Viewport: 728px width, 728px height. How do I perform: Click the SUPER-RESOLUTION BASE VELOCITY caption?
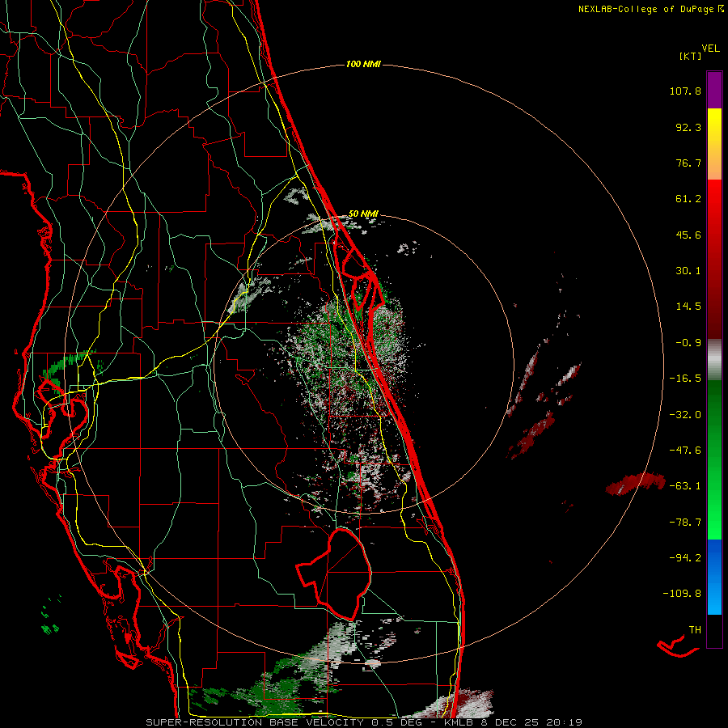pyautogui.click(x=255, y=722)
